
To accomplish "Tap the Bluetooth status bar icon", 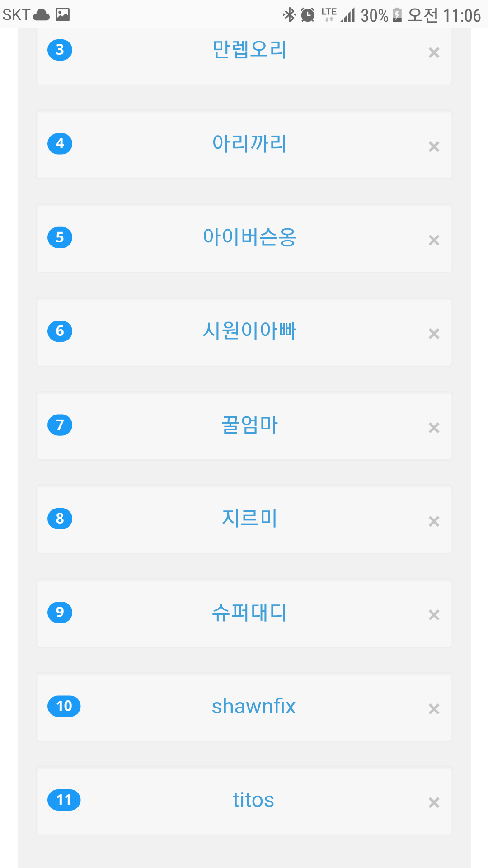I will (x=289, y=15).
